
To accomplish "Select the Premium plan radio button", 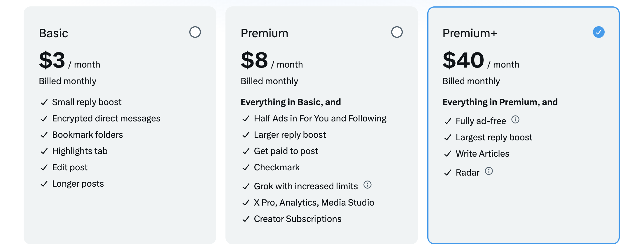I will [x=397, y=32].
